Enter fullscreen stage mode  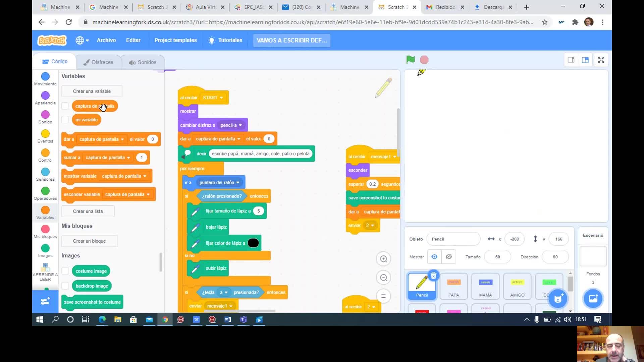point(601,60)
